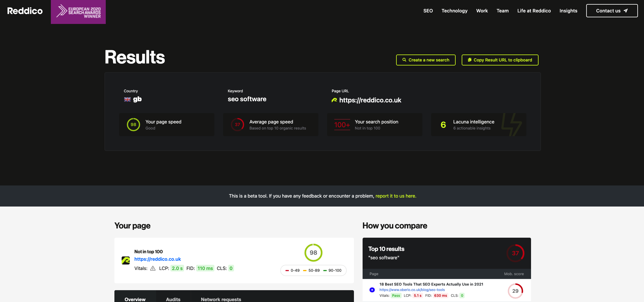Image resolution: width=644 pixels, height=302 pixels.
Task: Click the Top 10 results heading
Action: [386, 249]
